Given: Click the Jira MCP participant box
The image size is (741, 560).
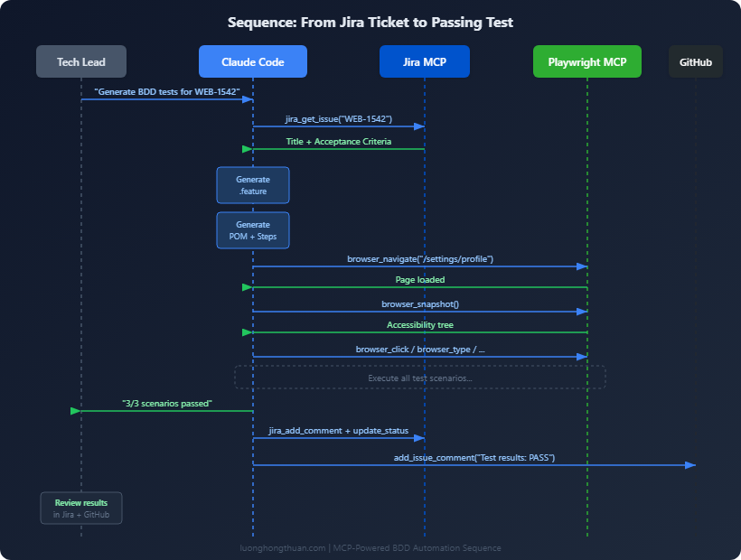Looking at the screenshot, I should pyautogui.click(x=425, y=61).
